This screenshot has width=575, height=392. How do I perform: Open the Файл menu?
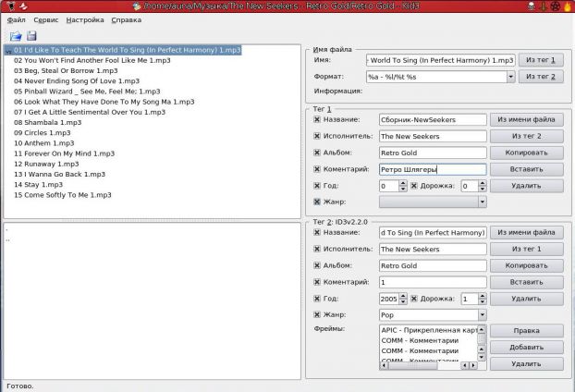pos(16,20)
